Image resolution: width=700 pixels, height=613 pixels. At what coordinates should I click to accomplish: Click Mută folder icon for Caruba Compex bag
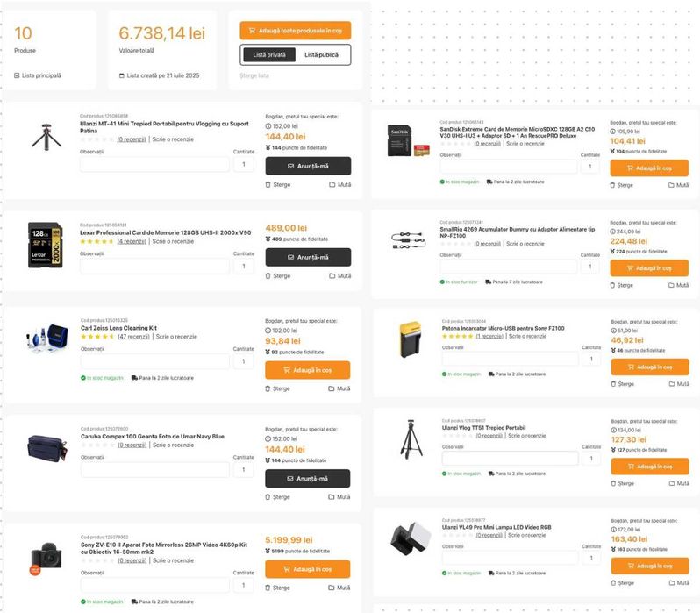coord(332,497)
